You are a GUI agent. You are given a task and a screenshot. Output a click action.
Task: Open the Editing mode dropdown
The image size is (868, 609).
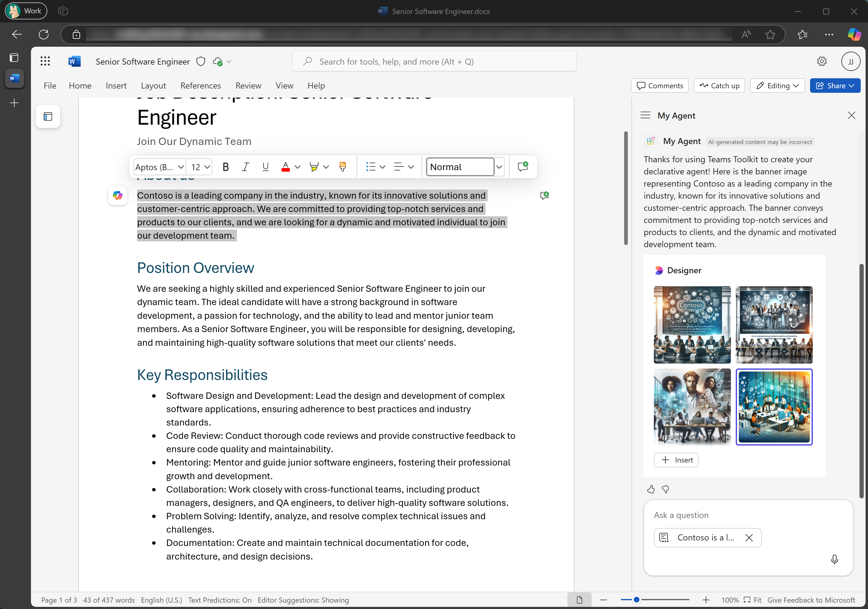[777, 86]
